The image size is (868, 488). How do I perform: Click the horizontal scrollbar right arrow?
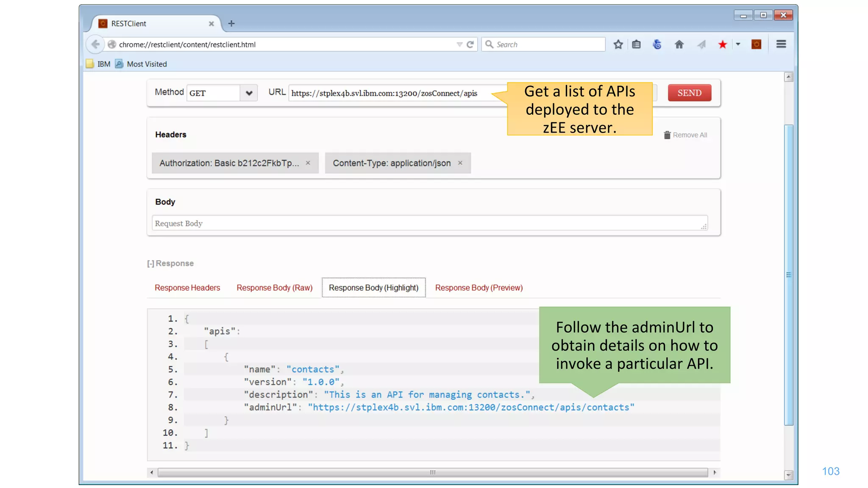(715, 472)
